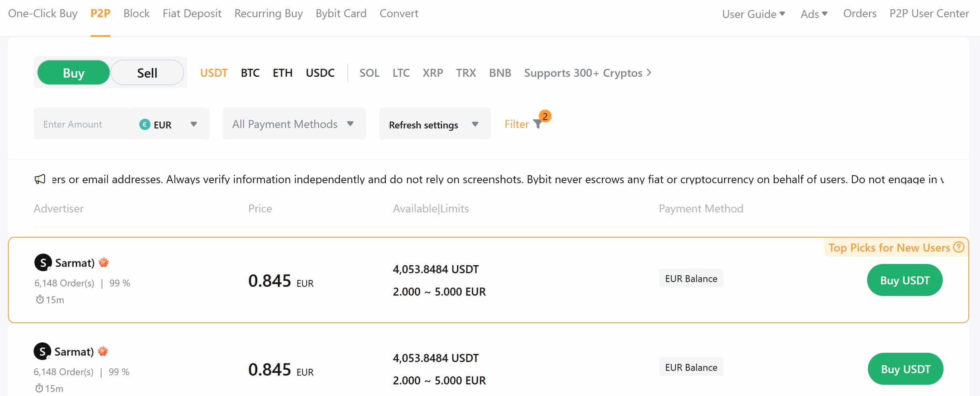Select SOL crypto
Viewport: 980px width, 396px height.
click(370, 73)
